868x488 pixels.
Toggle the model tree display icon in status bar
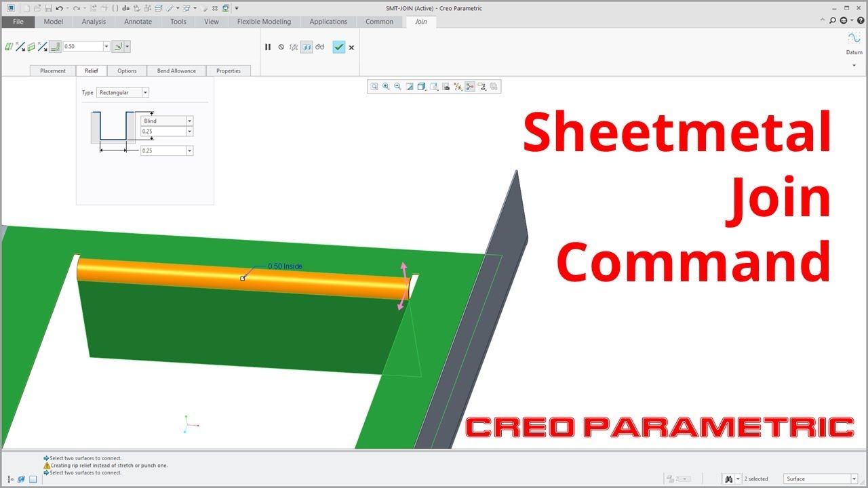tap(11, 479)
